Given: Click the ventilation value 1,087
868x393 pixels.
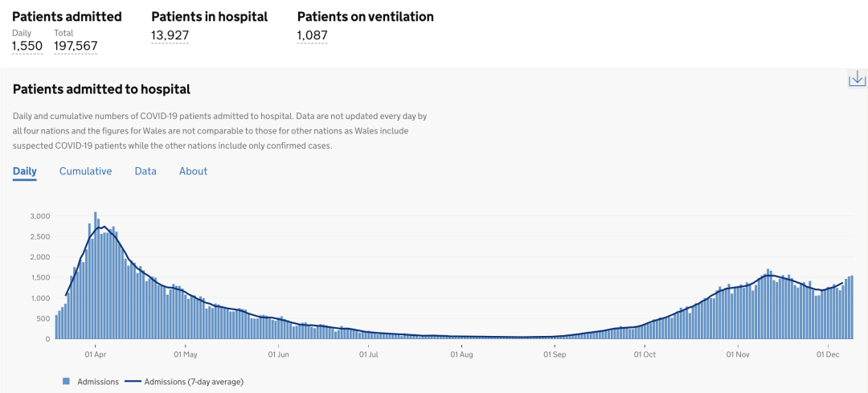Looking at the screenshot, I should [312, 35].
